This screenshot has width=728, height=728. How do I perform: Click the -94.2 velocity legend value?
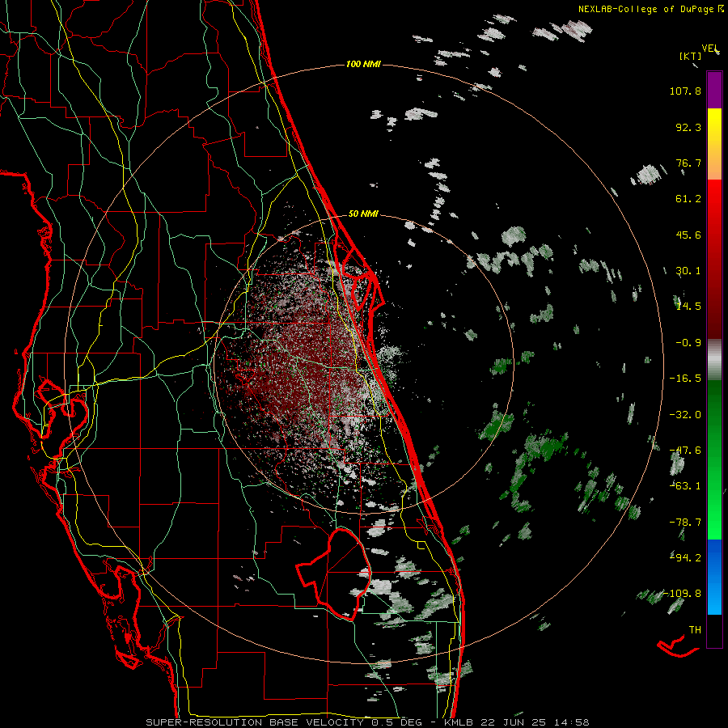coord(685,557)
